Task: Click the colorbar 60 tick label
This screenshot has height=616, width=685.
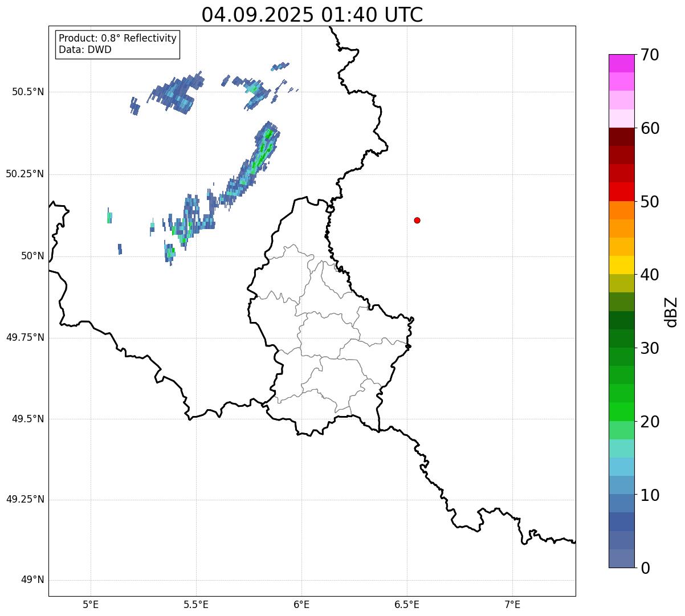Action: [x=650, y=128]
